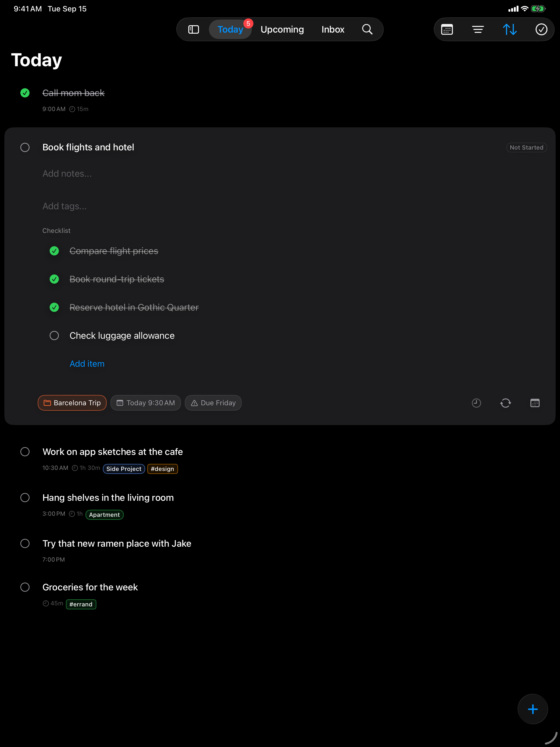The height and width of the screenshot is (747, 560).
Task: Mark Groceries for the week complete
Action: [x=25, y=587]
